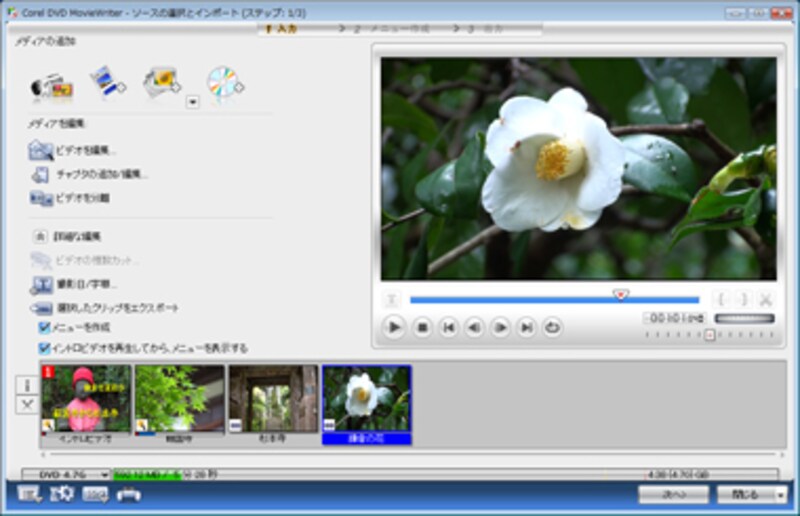Image resolution: width=800 pixels, height=516 pixels.
Task: Uncheck the メニューを作成 checkbox
Action: 44,328
